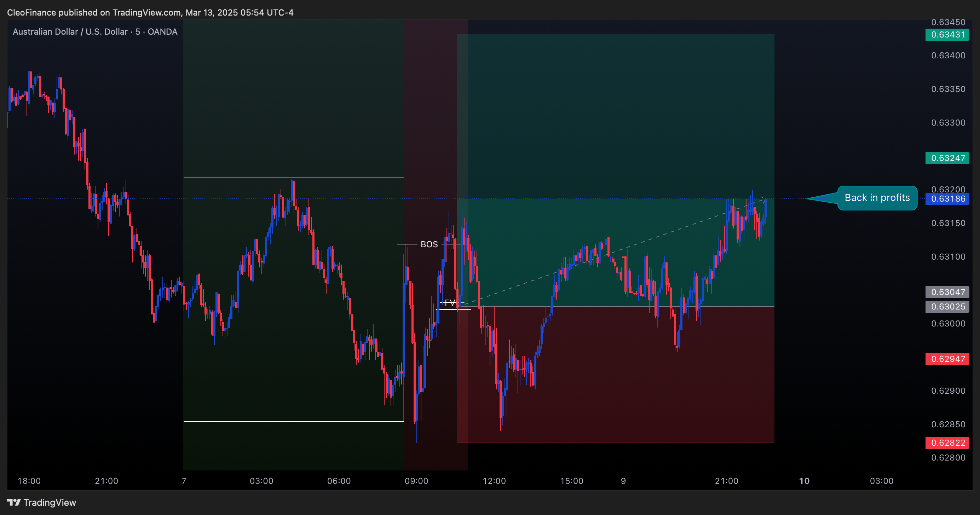980x515 pixels.
Task: Click the red price tag 0.62947
Action: (947, 359)
